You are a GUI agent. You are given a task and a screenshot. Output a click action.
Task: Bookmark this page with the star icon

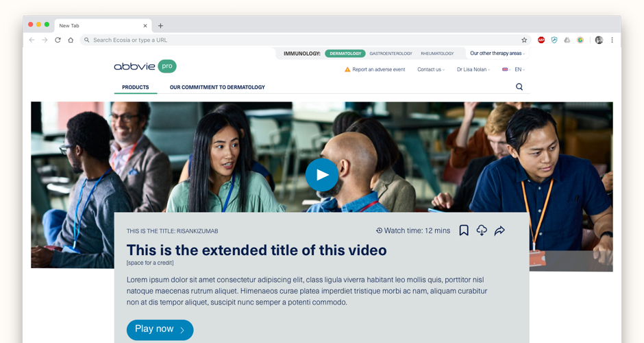tap(524, 40)
